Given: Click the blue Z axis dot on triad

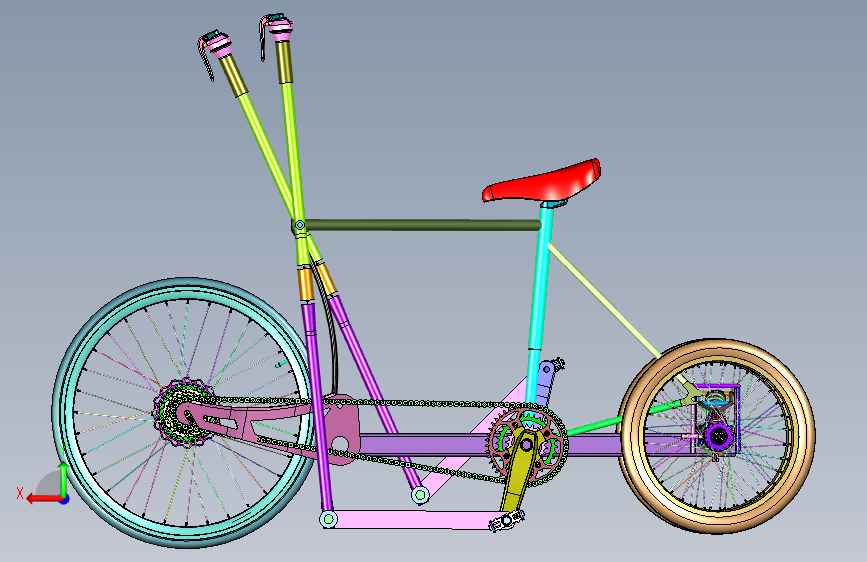Looking at the screenshot, I should (x=65, y=499).
